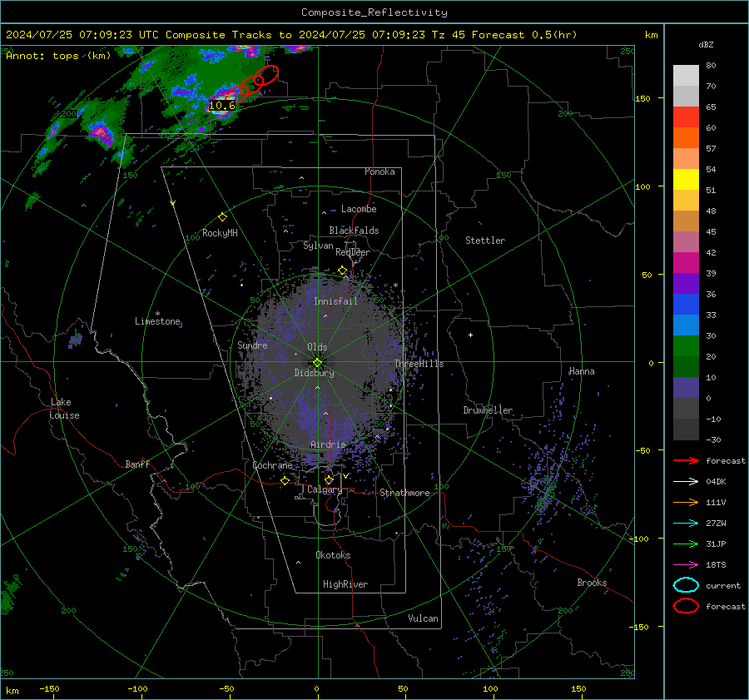Click the Composite_Reflectivity title
This screenshot has width=749, height=700.
click(374, 12)
